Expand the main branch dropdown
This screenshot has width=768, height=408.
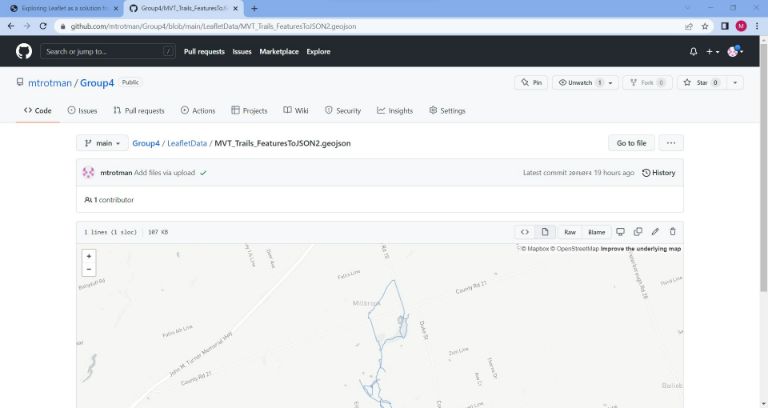tap(104, 143)
